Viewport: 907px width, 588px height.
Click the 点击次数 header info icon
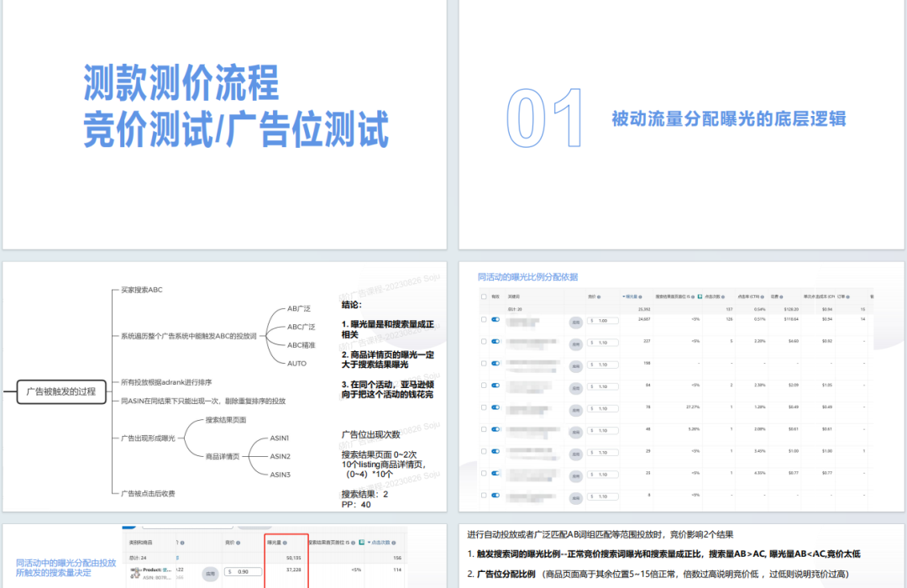pyautogui.click(x=722, y=297)
